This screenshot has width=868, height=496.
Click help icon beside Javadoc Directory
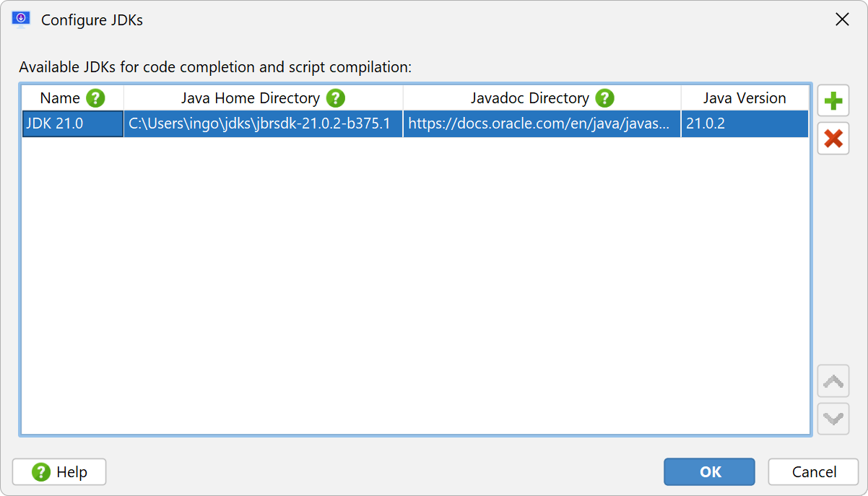pyautogui.click(x=604, y=98)
